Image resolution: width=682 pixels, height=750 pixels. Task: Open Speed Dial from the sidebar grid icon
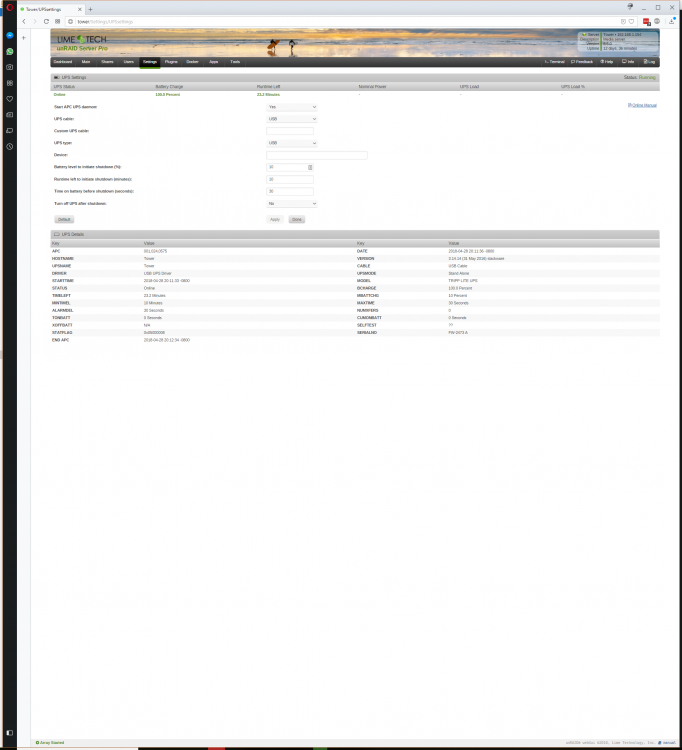(x=10, y=83)
